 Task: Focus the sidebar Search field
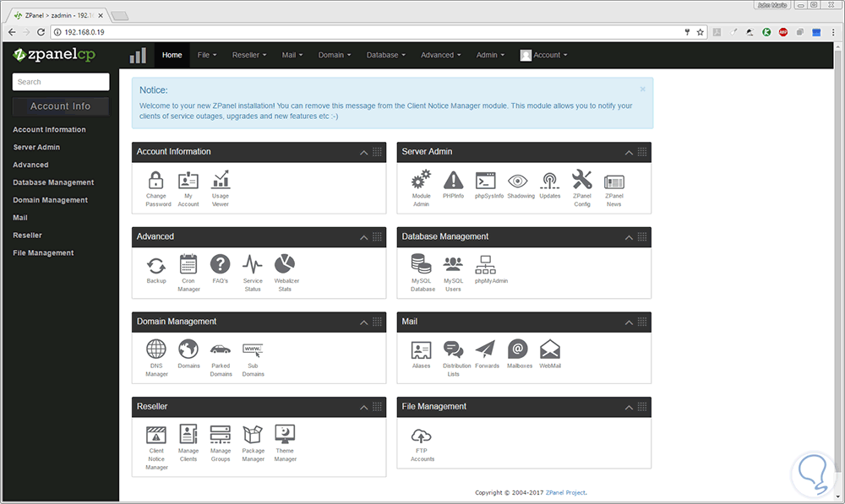click(60, 82)
